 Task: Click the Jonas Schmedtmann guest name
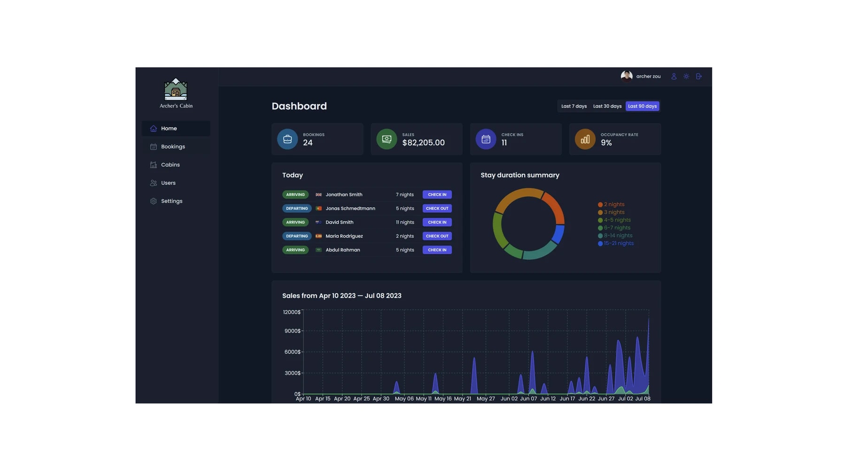click(x=350, y=208)
